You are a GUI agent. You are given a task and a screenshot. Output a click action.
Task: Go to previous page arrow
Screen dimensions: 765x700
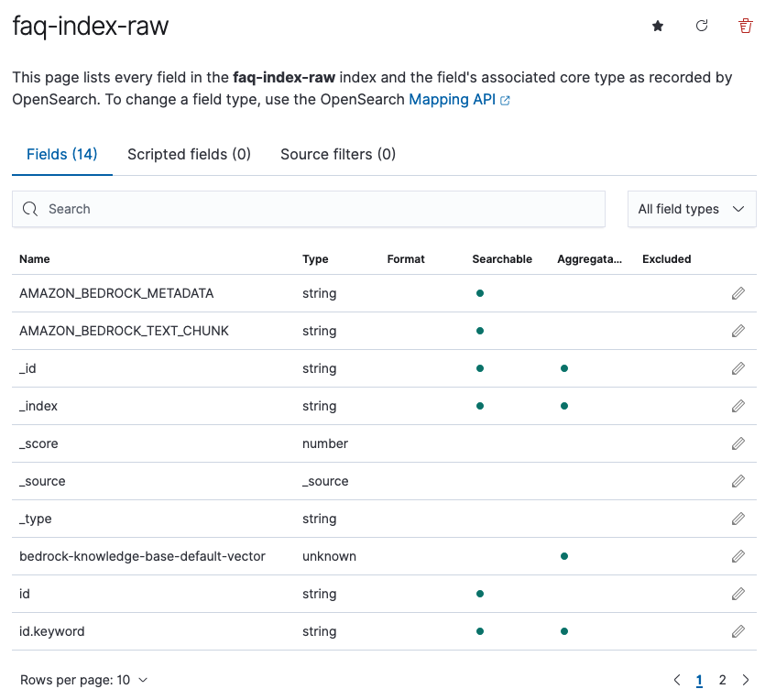pos(677,680)
